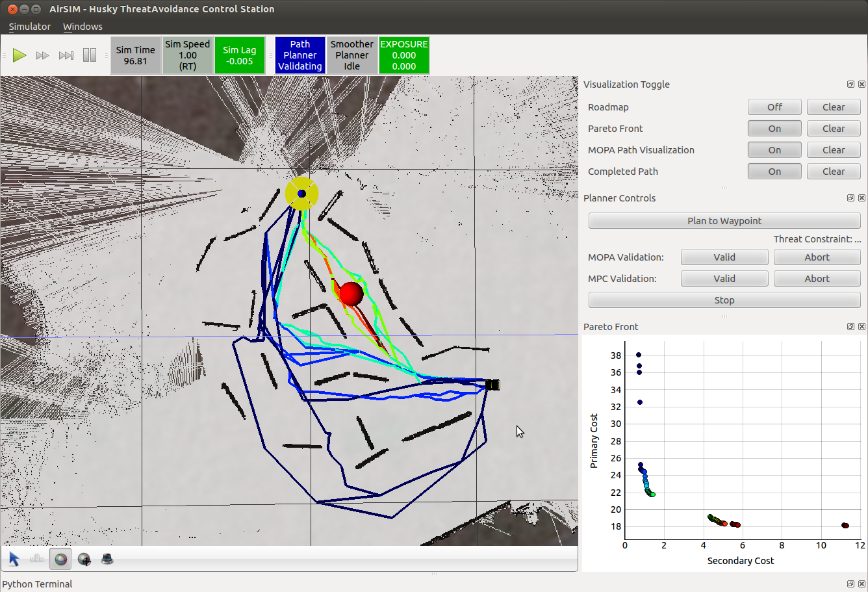Switch off Completed Path display
The image size is (868, 592).
coord(774,172)
